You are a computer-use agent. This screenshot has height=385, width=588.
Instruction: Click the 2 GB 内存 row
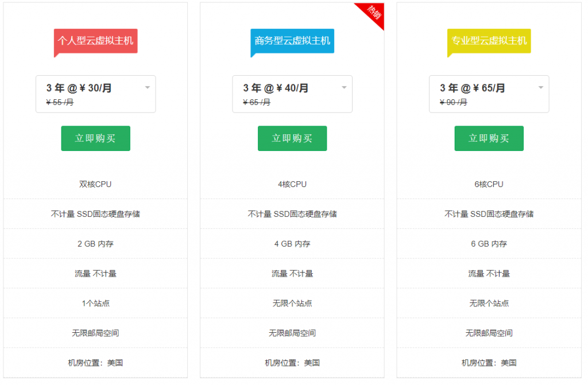[x=95, y=244]
